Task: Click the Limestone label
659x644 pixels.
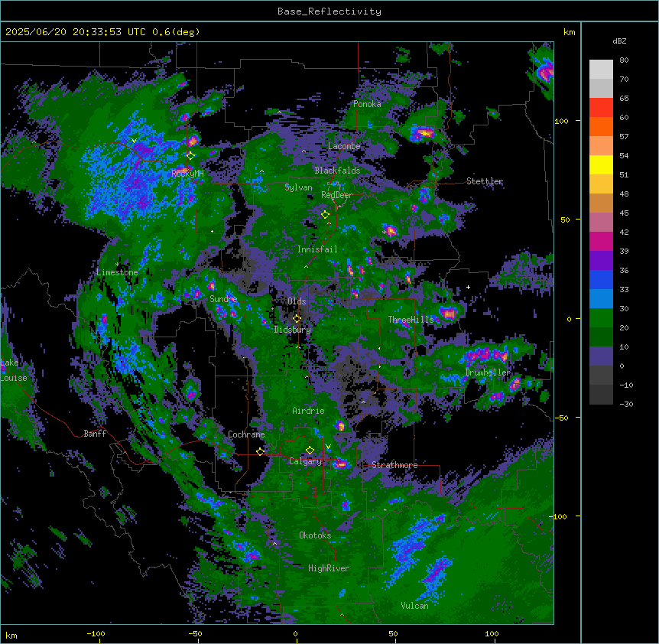Action: pyautogui.click(x=117, y=272)
